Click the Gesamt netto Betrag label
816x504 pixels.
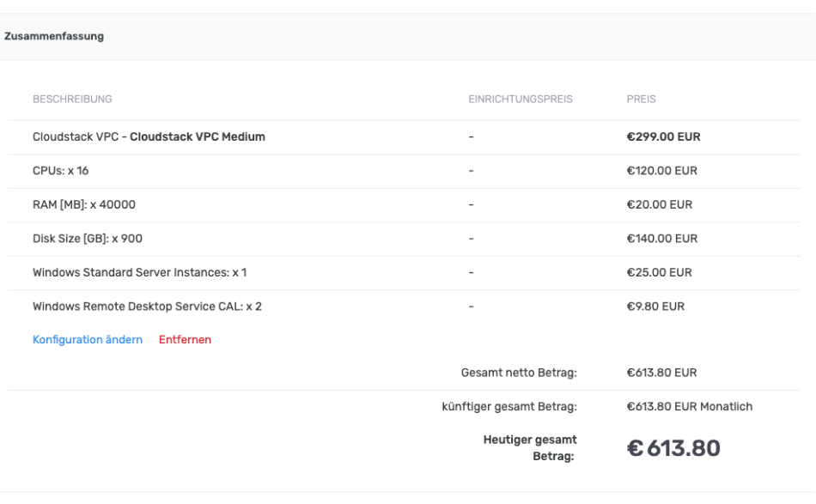pyautogui.click(x=519, y=373)
